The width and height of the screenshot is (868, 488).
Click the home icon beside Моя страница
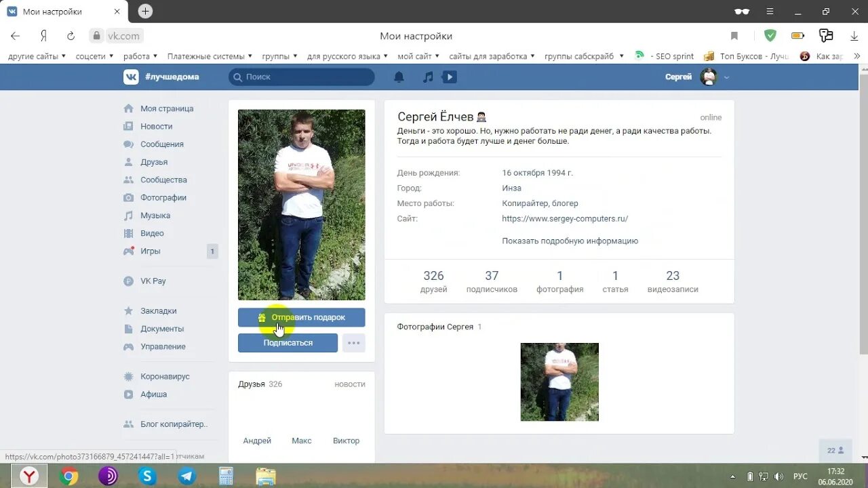(x=128, y=108)
